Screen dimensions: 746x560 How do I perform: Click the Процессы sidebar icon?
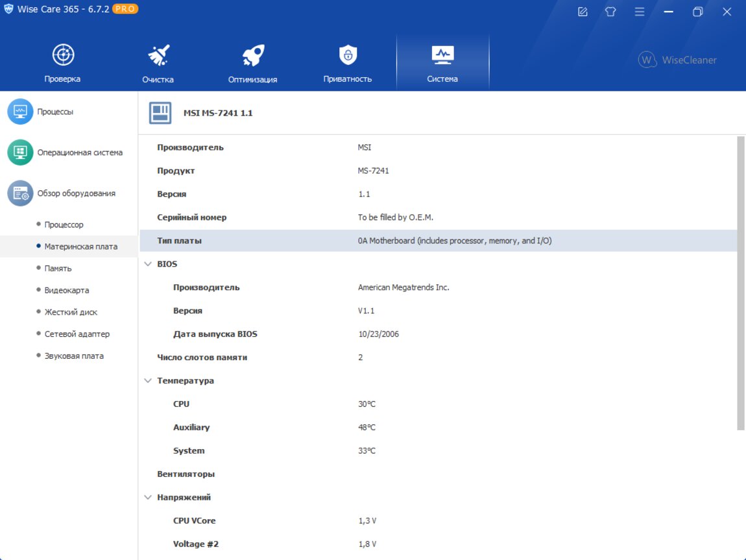point(20,112)
